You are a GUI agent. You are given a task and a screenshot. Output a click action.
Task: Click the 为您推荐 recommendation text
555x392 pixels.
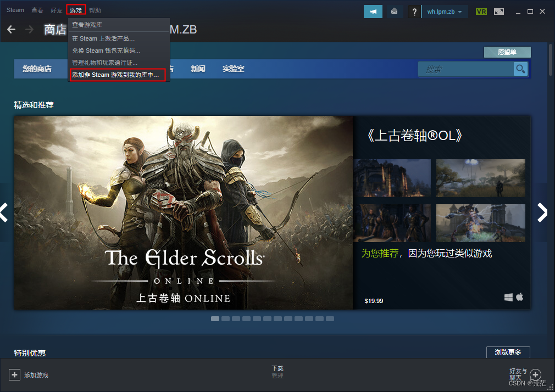[x=380, y=253]
